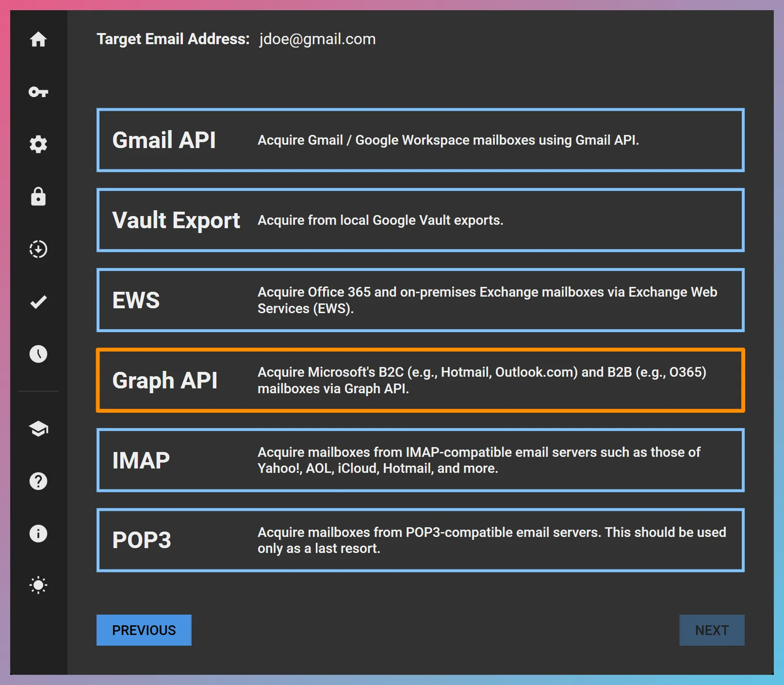The image size is (784, 685).
Task: Confirm the highlighted Graph API option
Action: 421,380
